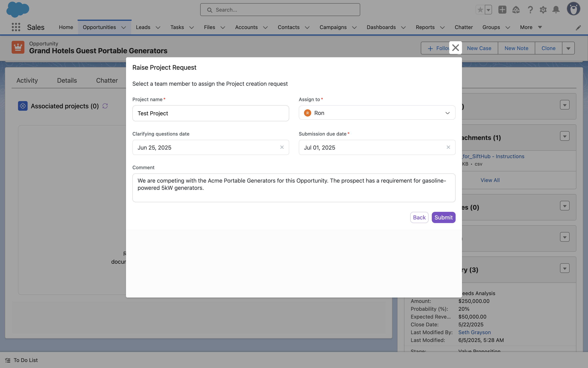This screenshot has height=368, width=588.
Task: Open the Setup gear icon
Action: pos(543,10)
